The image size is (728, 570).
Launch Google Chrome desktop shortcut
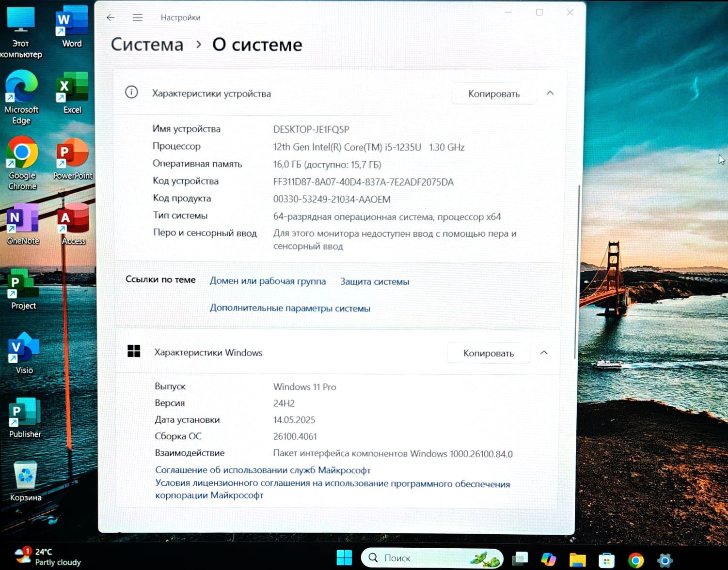pyautogui.click(x=22, y=163)
